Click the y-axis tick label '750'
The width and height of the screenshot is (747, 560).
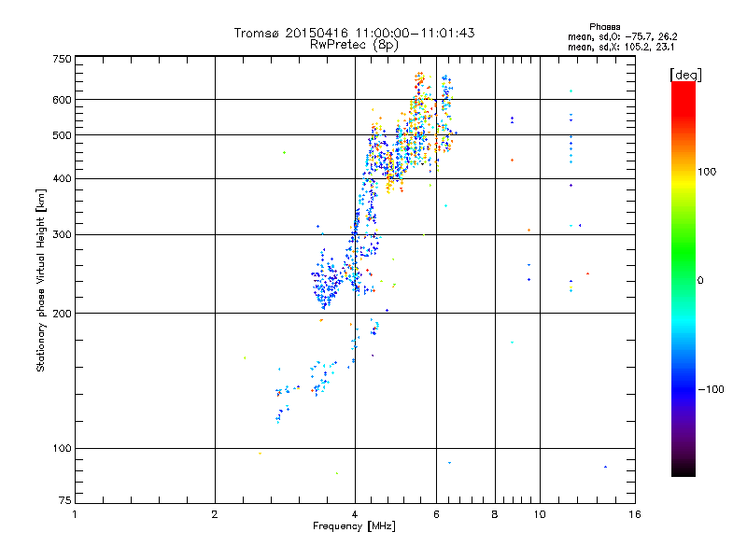(62, 59)
